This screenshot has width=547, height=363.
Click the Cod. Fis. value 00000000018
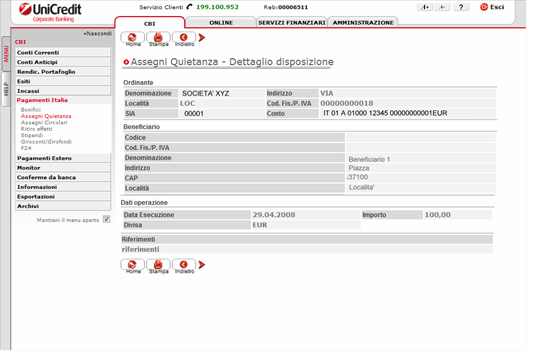click(x=347, y=103)
